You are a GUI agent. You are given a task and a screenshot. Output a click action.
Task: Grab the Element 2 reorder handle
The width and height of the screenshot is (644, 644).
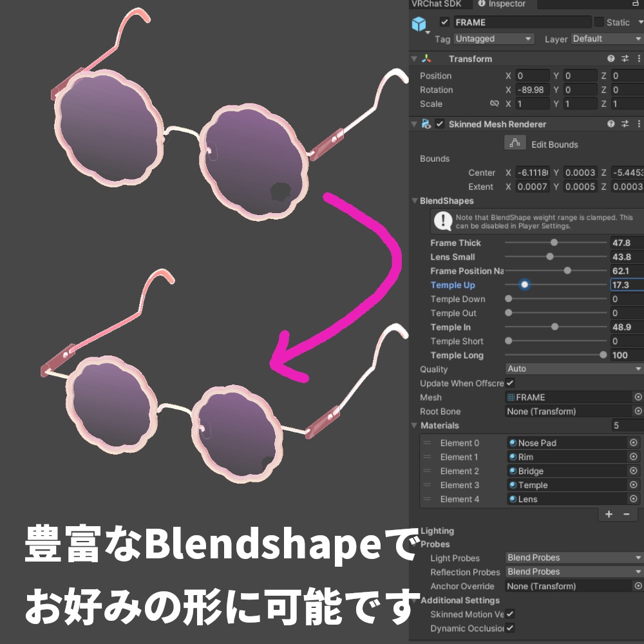(427, 471)
